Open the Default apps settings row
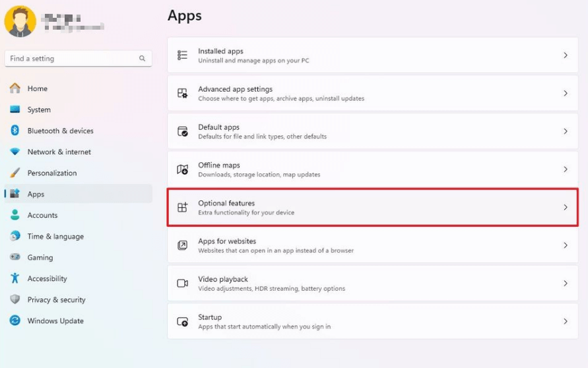588x368 pixels. click(370, 131)
